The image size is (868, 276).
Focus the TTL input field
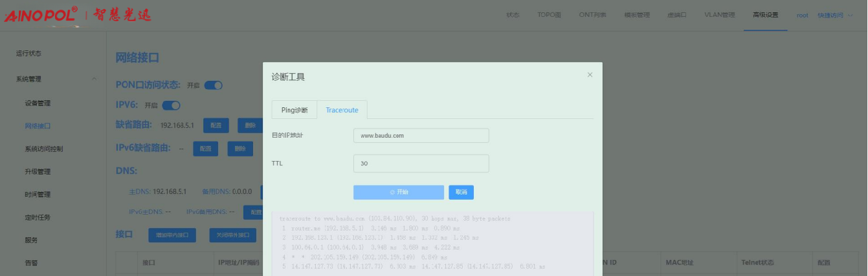click(x=421, y=164)
